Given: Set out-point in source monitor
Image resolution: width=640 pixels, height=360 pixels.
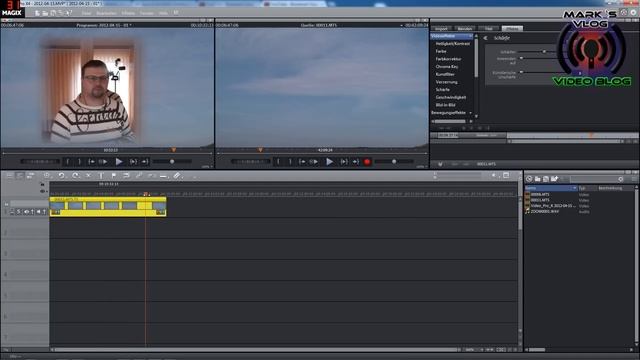Looking at the screenshot, I should (290, 162).
